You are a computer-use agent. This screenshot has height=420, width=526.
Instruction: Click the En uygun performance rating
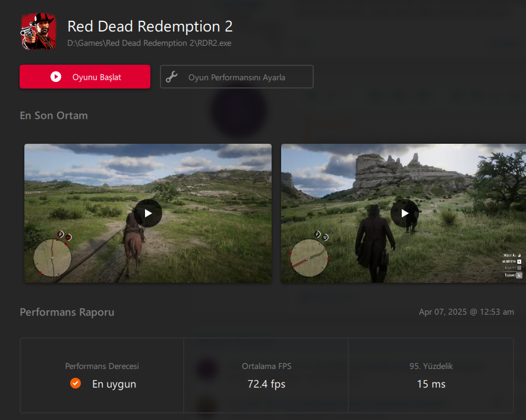click(114, 384)
